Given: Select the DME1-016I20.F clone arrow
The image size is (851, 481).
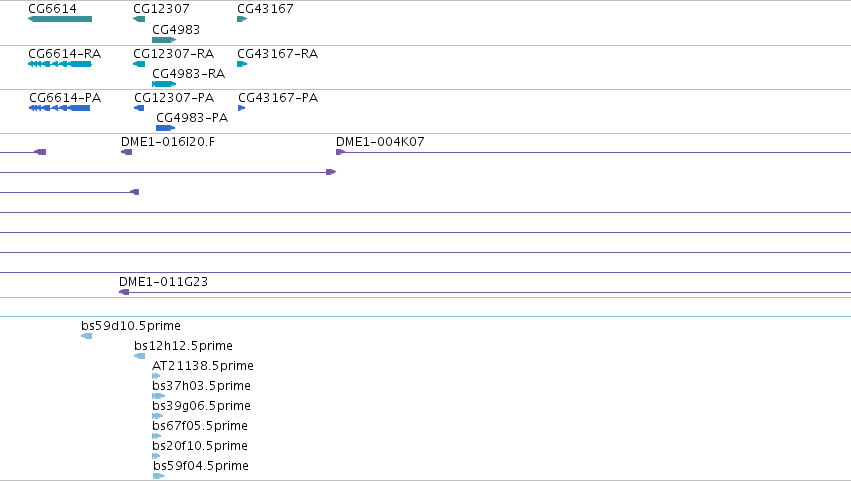Looking at the screenshot, I should coord(126,152).
